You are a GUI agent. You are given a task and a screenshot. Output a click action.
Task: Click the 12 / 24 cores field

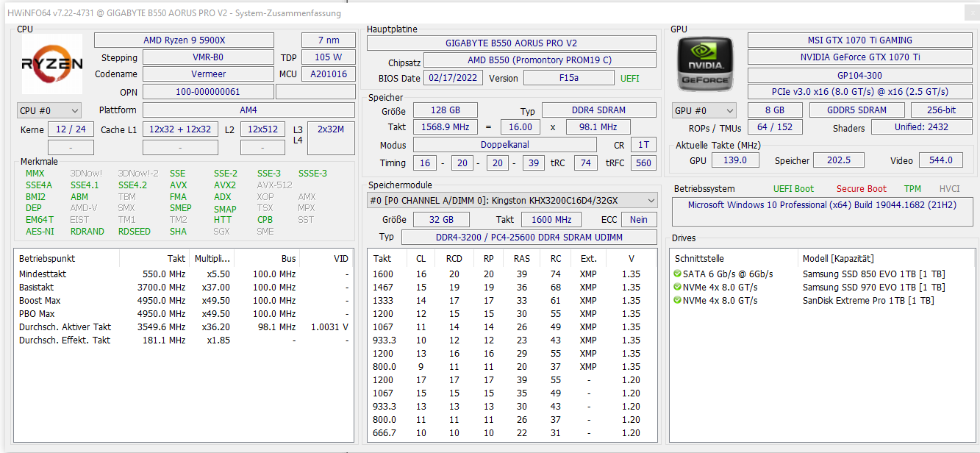(71, 129)
